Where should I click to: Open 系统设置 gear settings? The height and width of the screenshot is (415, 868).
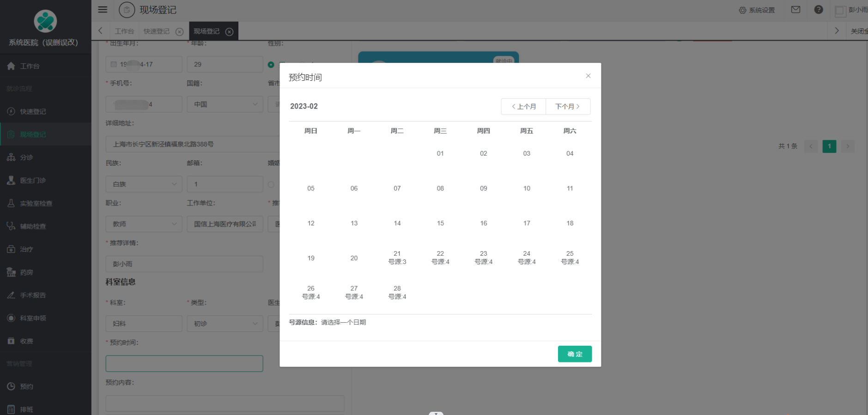point(757,10)
